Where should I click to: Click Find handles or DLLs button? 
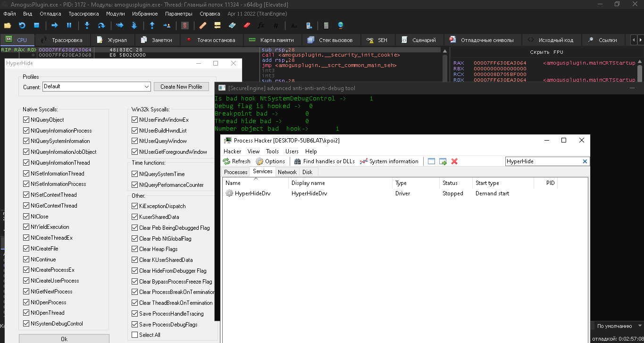324,161
